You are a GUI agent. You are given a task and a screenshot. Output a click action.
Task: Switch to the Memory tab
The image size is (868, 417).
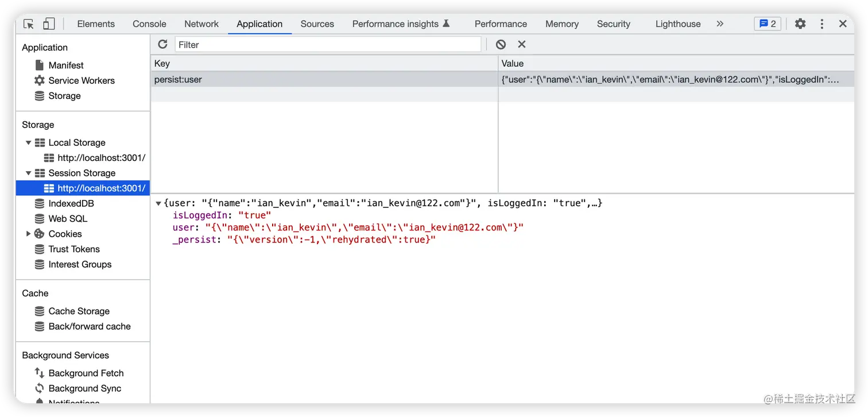click(562, 24)
